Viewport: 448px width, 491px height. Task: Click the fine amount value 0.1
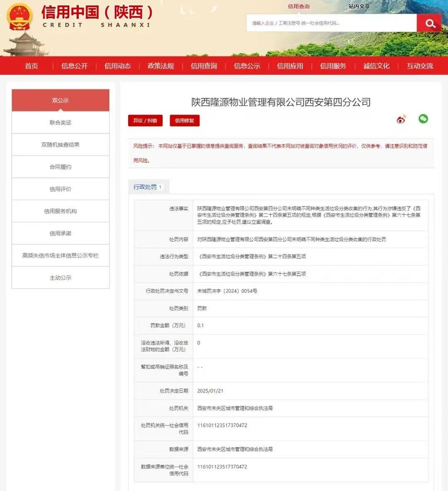click(x=201, y=326)
